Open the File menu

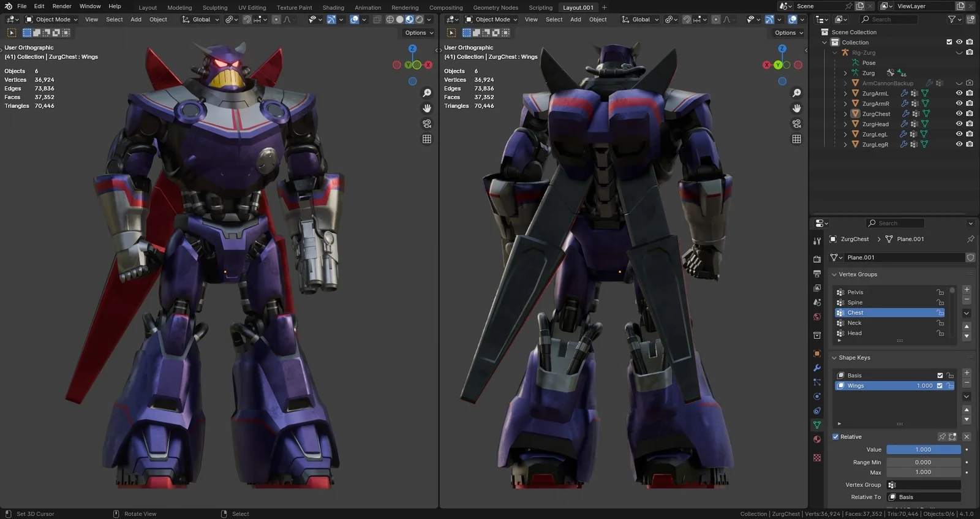(22, 6)
